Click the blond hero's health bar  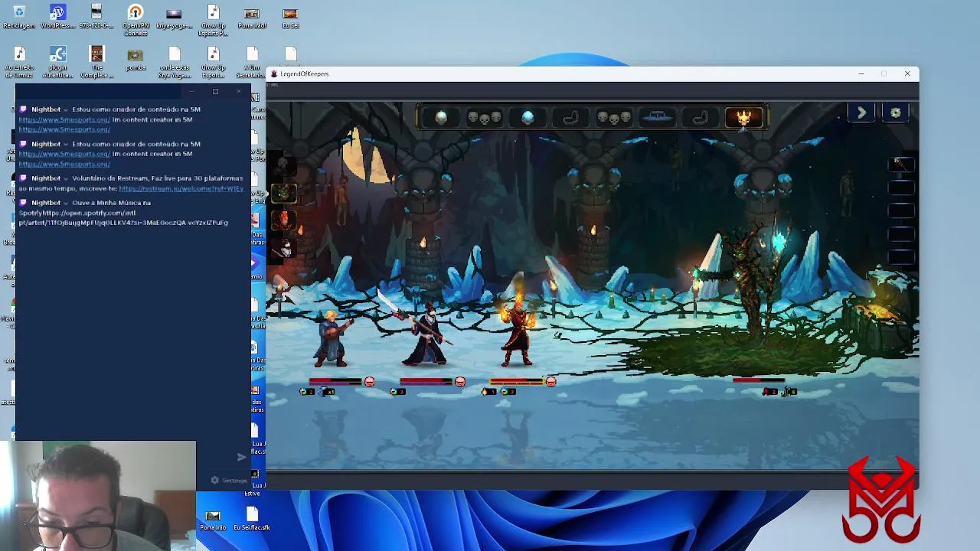[x=335, y=381]
